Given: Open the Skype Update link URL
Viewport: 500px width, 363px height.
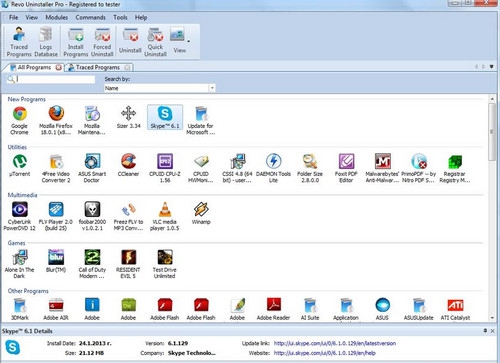Looking at the screenshot, I should (x=335, y=343).
